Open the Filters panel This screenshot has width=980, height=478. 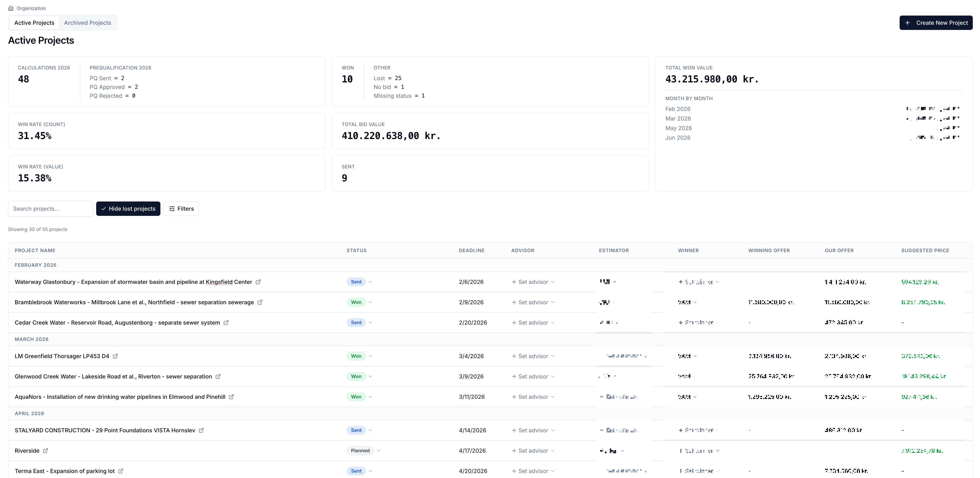(182, 209)
